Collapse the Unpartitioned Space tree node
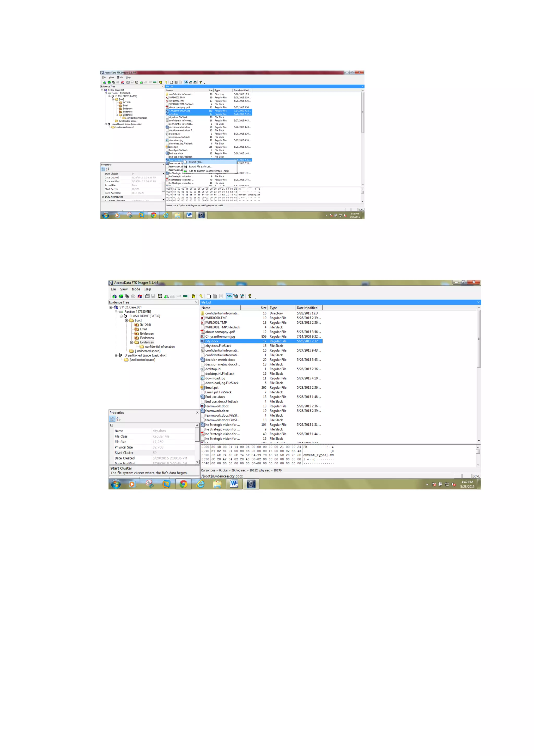Image resolution: width=534 pixels, height=756 pixels. click(116, 355)
